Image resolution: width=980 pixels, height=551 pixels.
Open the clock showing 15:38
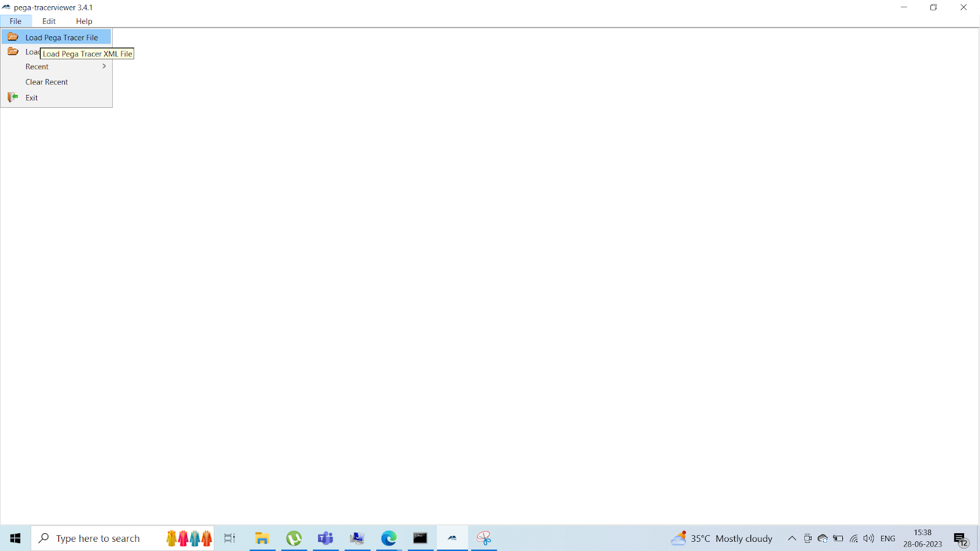pos(922,538)
